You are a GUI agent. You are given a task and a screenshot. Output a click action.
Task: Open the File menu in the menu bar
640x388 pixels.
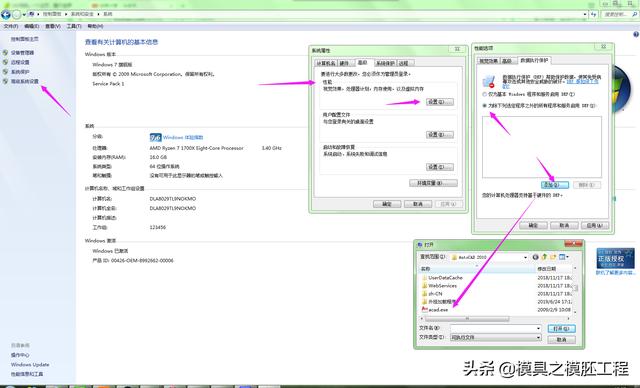click(11, 26)
